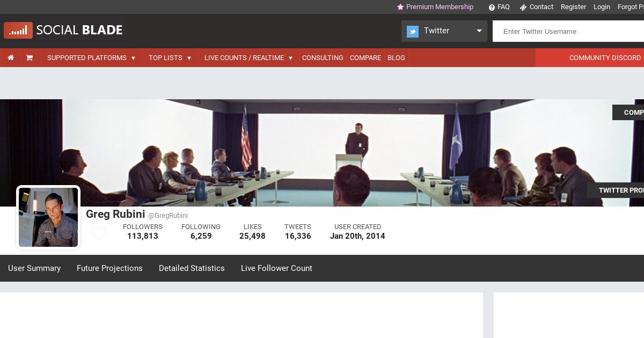The height and width of the screenshot is (338, 644).
Task: Expand the Top Lists menu
Action: coord(170,58)
